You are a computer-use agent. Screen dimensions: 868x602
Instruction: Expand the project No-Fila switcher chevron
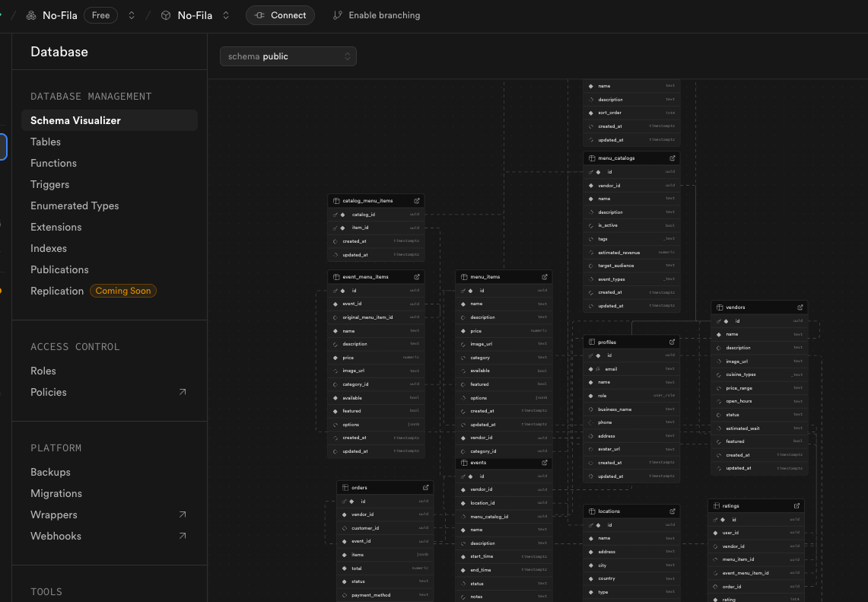click(x=226, y=15)
